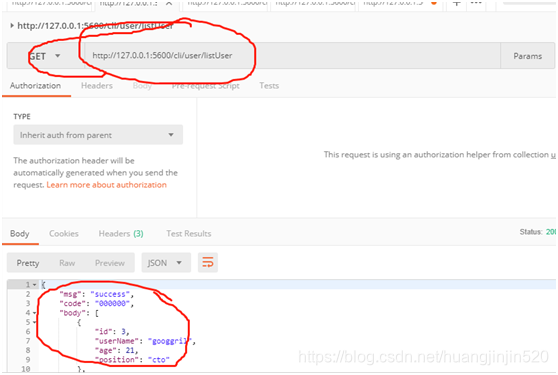Select the Pretty view button
Image resolution: width=558 pixels, height=375 pixels.
(x=28, y=263)
